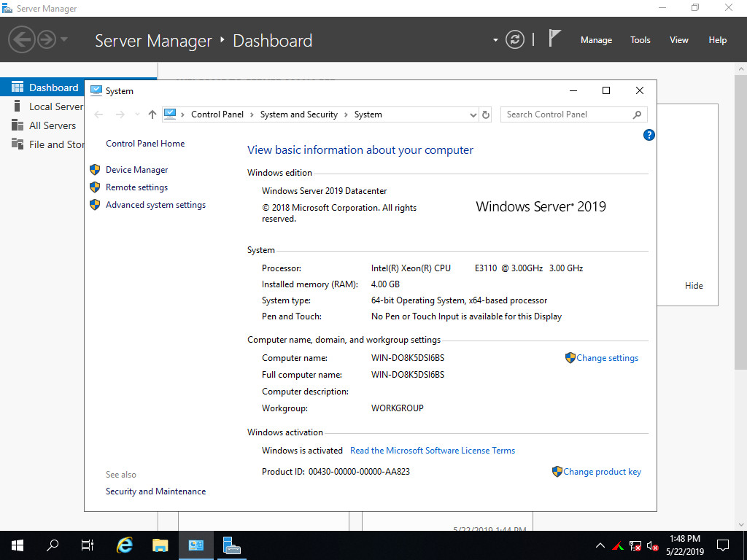Open Internet Explorer from the taskbar

pos(125,545)
